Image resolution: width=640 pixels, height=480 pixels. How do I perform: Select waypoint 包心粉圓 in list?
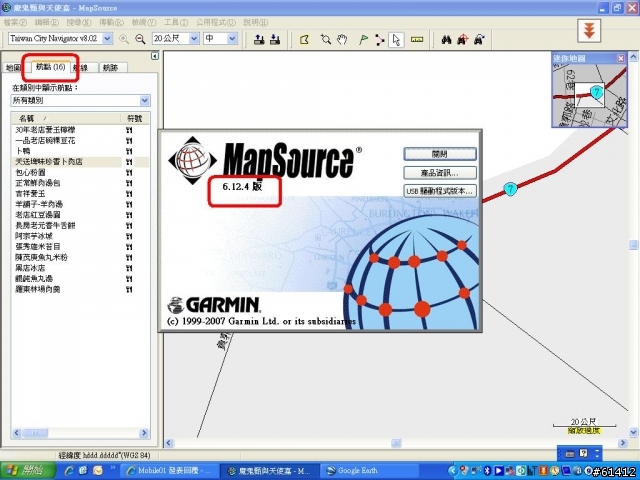click(x=30, y=172)
